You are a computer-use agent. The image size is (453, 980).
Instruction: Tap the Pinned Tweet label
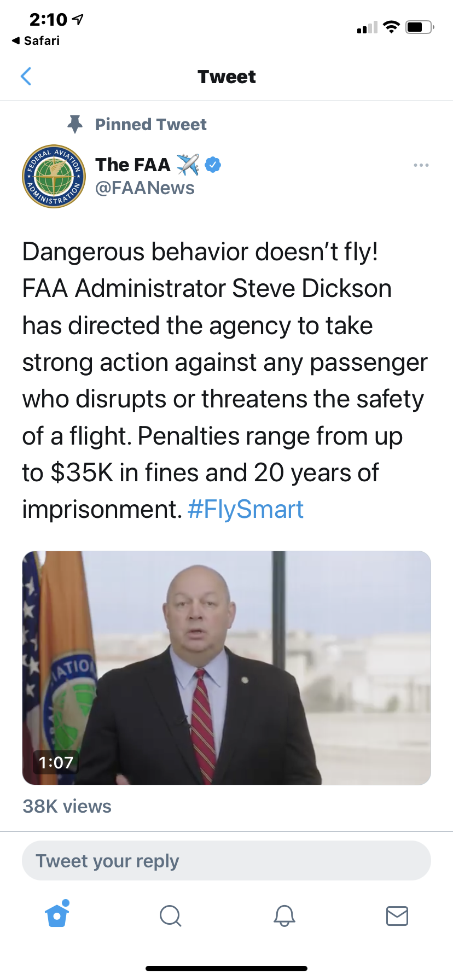(151, 125)
